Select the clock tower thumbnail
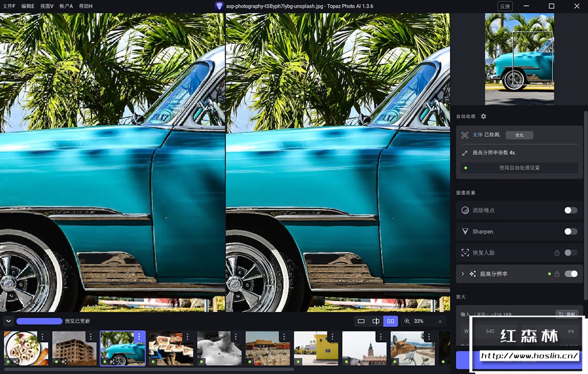588x374 pixels. (365, 348)
